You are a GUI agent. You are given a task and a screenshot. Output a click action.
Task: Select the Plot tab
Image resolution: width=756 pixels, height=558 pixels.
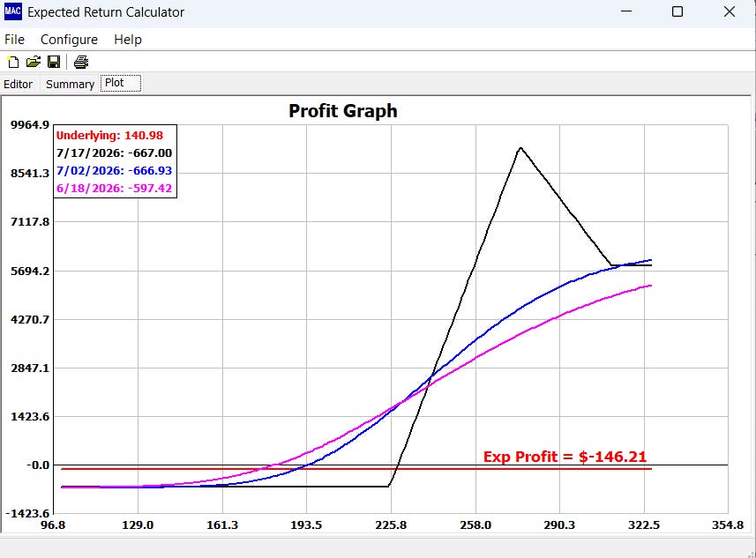pos(121,83)
